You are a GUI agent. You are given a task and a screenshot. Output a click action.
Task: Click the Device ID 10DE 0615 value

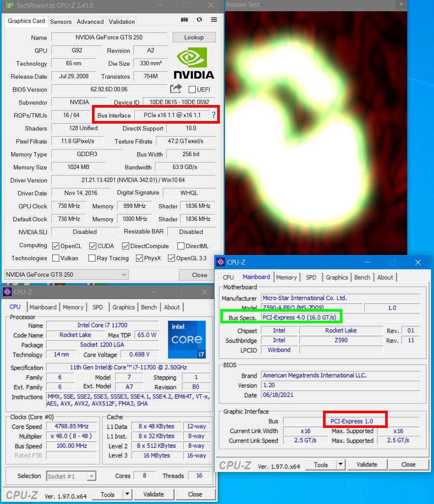(179, 102)
